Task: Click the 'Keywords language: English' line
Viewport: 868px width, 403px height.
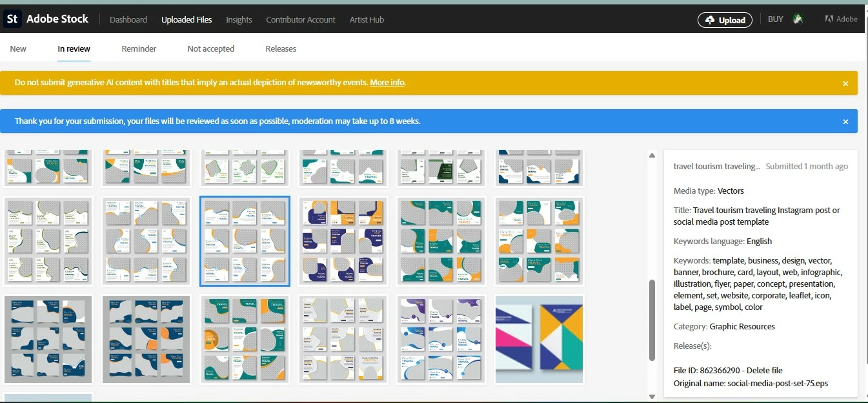Action: (x=723, y=241)
